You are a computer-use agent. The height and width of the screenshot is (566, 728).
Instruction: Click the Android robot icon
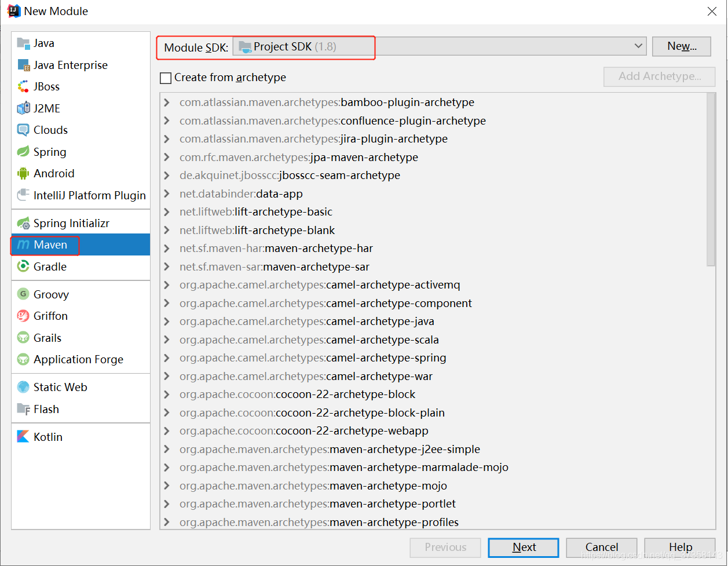pyautogui.click(x=23, y=173)
